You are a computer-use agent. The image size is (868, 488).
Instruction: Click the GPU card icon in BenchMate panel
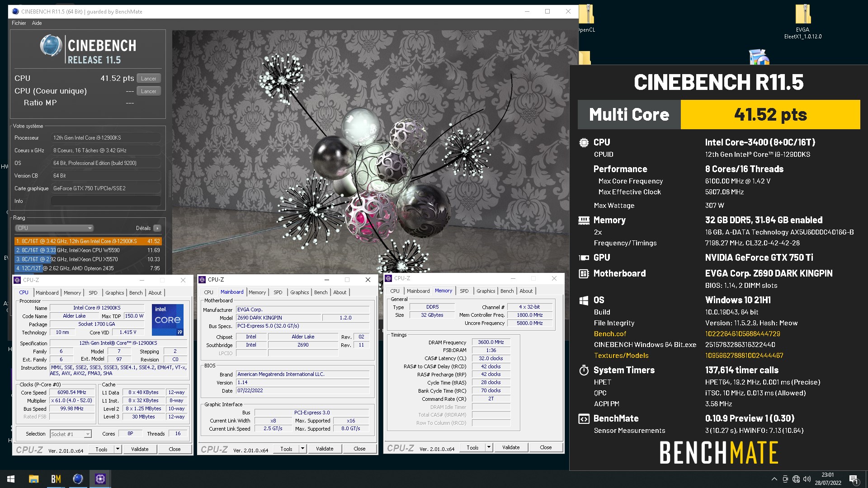coord(584,258)
